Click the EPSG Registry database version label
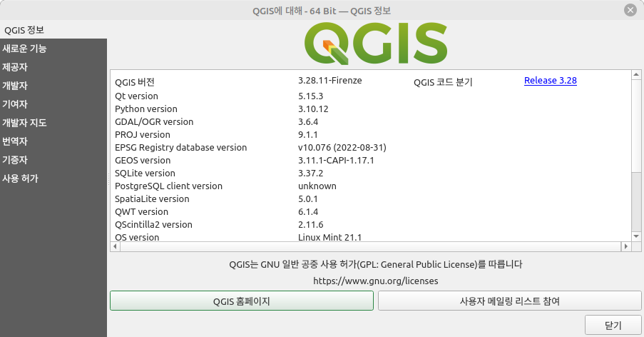 (180, 148)
